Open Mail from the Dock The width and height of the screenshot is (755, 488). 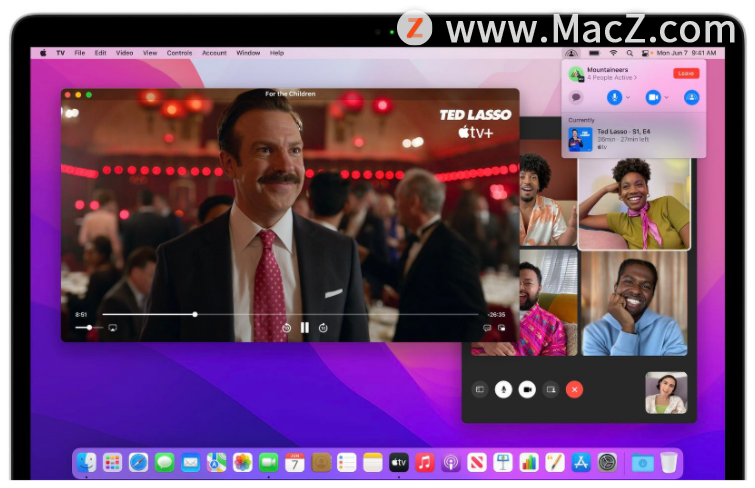(190, 463)
